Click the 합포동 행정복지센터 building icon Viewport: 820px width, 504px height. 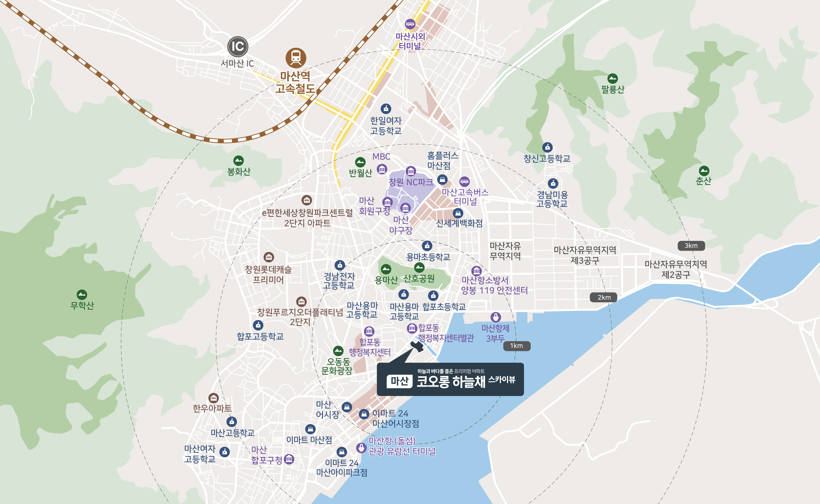(369, 331)
